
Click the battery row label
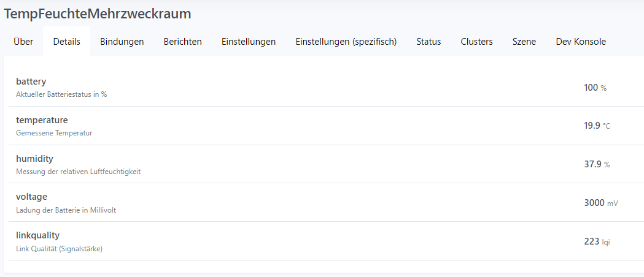31,82
